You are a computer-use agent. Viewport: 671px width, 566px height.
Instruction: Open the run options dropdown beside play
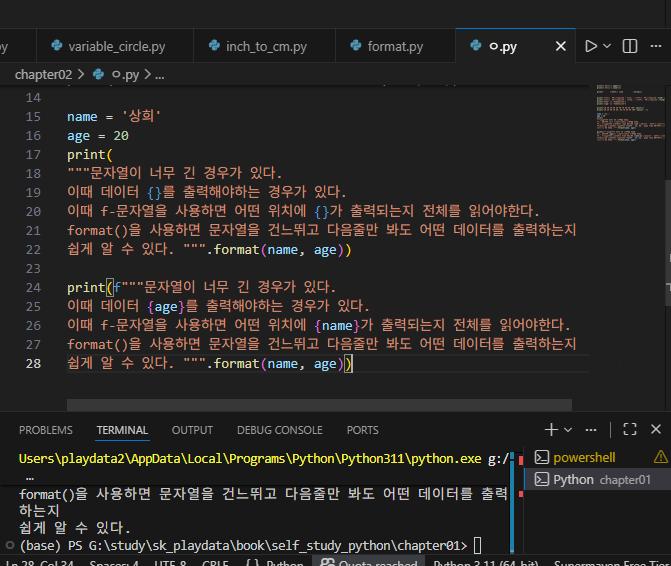[607, 46]
